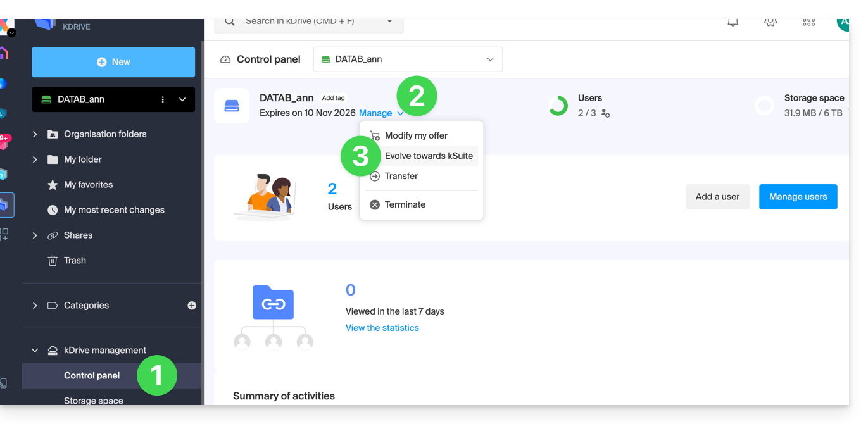Click the plus icon next to Categories
868x424 pixels.
pyautogui.click(x=192, y=306)
